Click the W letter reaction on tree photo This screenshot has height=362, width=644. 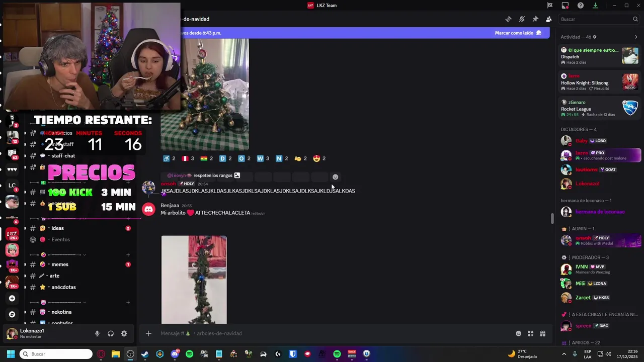[x=263, y=158]
